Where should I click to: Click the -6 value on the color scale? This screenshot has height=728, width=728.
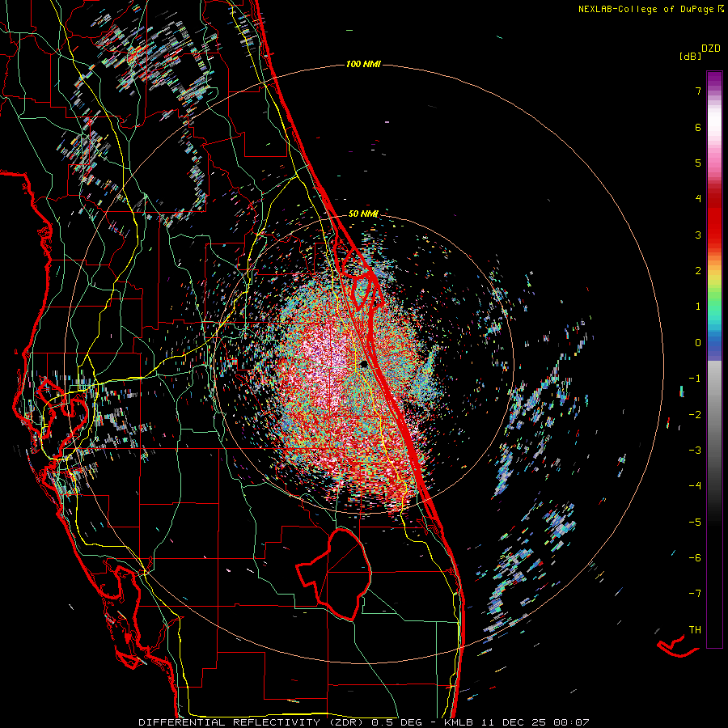pos(695,558)
